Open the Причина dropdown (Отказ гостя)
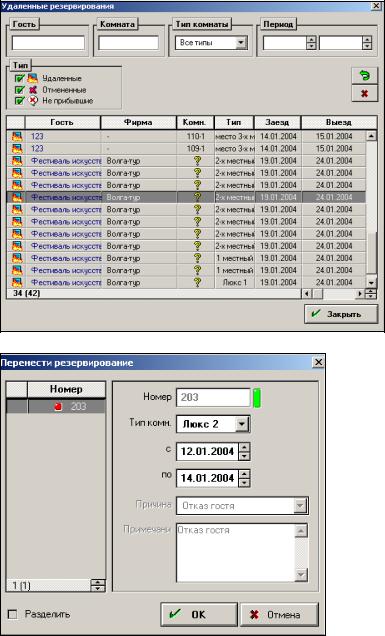This screenshot has width=385, height=636. point(300,506)
